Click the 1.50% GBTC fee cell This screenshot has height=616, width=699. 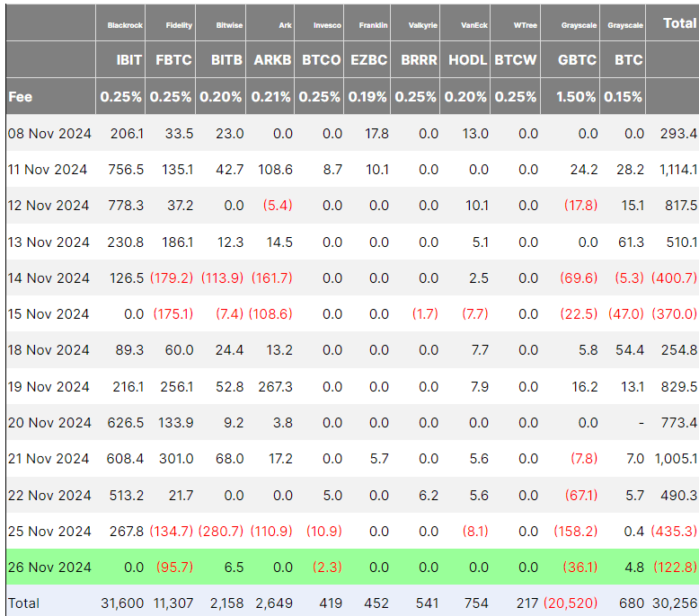576,97
